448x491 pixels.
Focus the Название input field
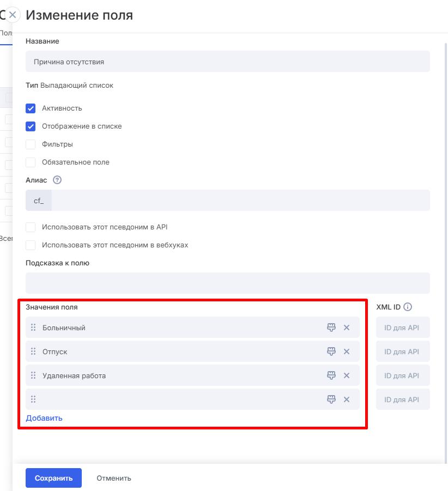tap(227, 62)
